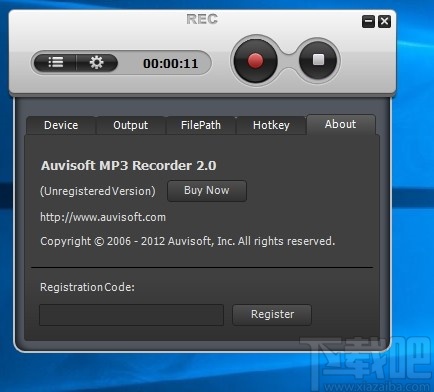The image size is (434, 392).
Task: Click the settings gear icon
Action: [97, 62]
